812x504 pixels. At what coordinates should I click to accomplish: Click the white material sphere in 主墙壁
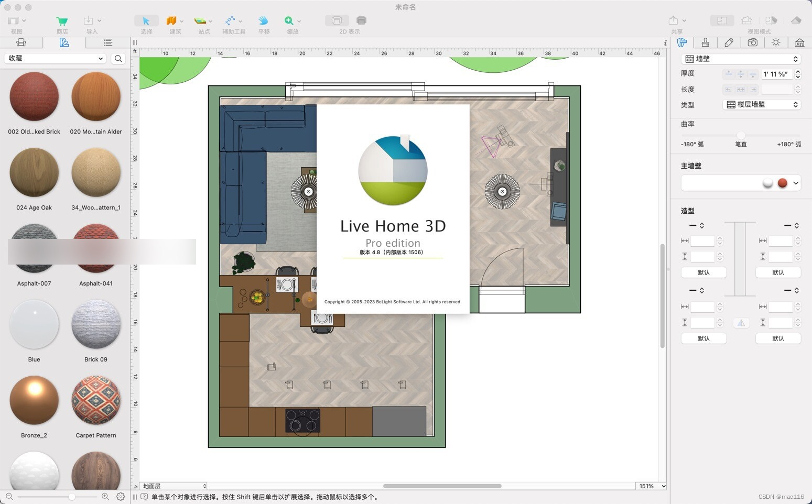coord(767,183)
